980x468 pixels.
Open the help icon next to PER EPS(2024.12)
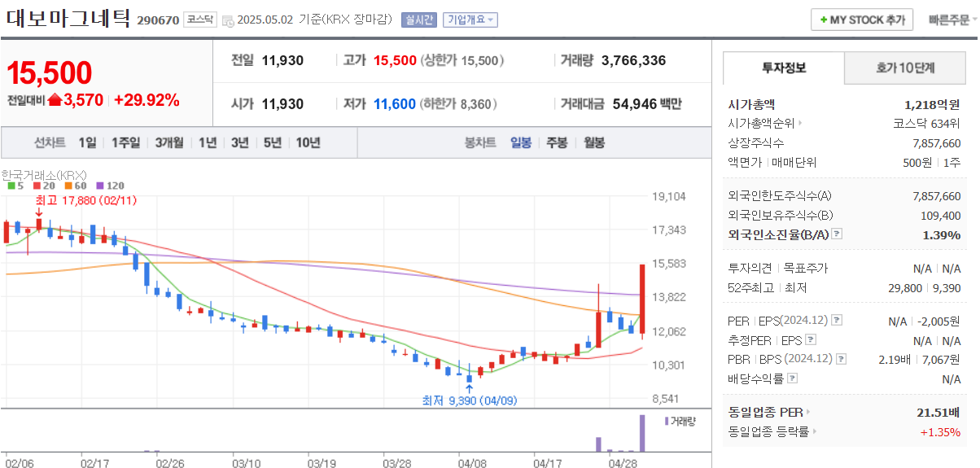[x=837, y=321]
